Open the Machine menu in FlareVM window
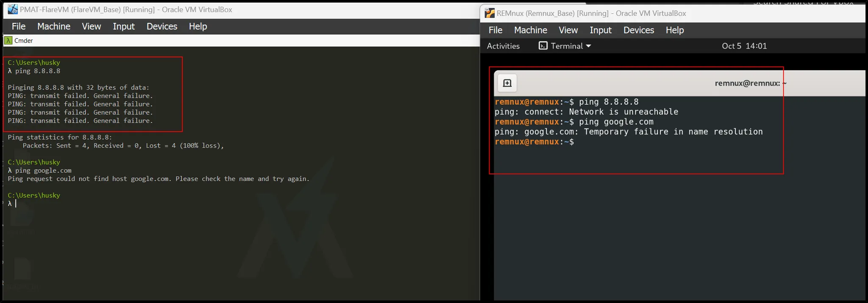This screenshot has height=303, width=868. coord(54,26)
